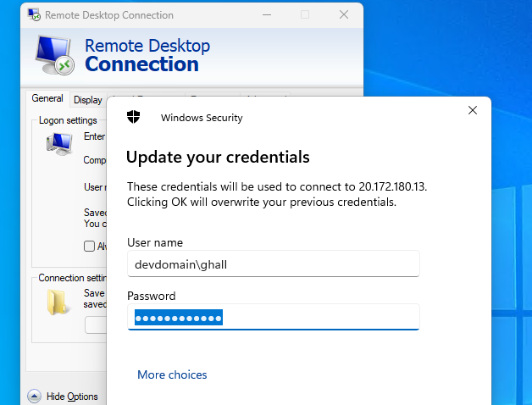This screenshot has width=532, height=405.
Task: Toggle the checkbox under Logon settings
Action: tap(89, 246)
